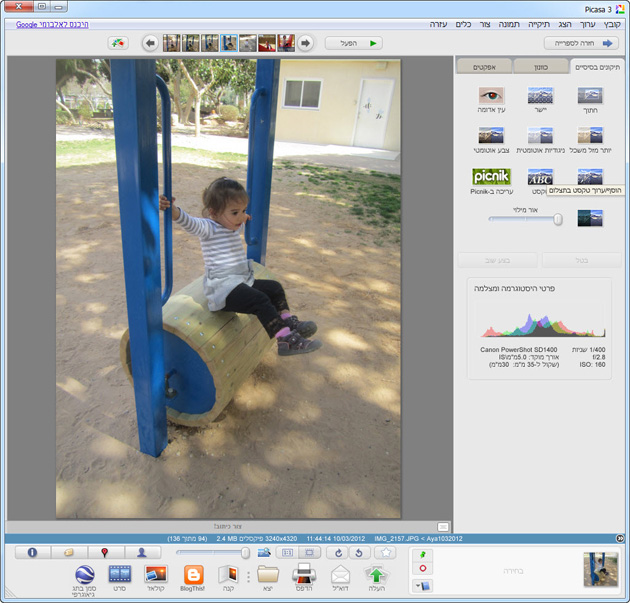Image resolution: width=630 pixels, height=603 pixels.
Task: Go to previous photo with left arrow
Action: click(151, 43)
